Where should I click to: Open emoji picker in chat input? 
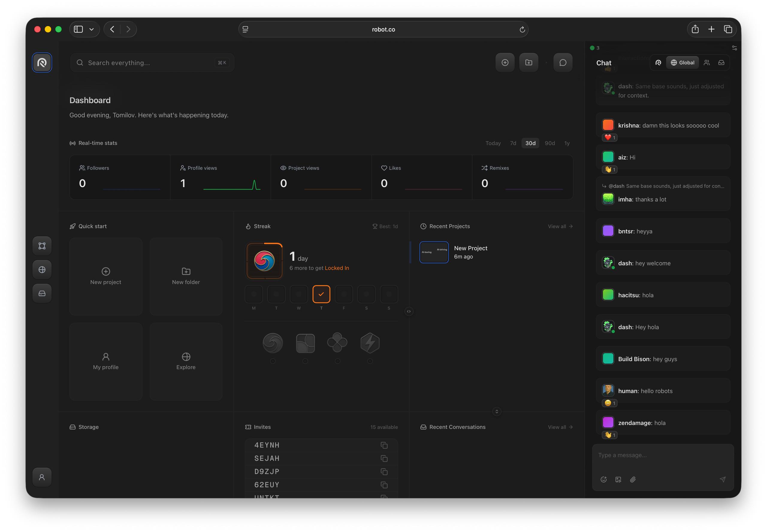(x=604, y=480)
